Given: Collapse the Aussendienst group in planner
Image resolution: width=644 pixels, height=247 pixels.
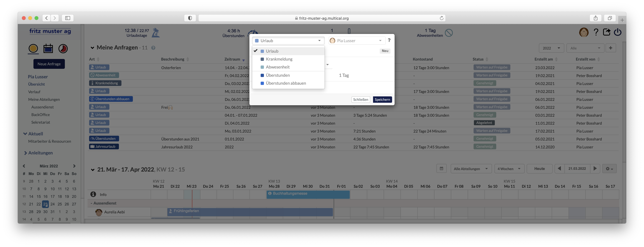Looking at the screenshot, I should pos(91,203).
